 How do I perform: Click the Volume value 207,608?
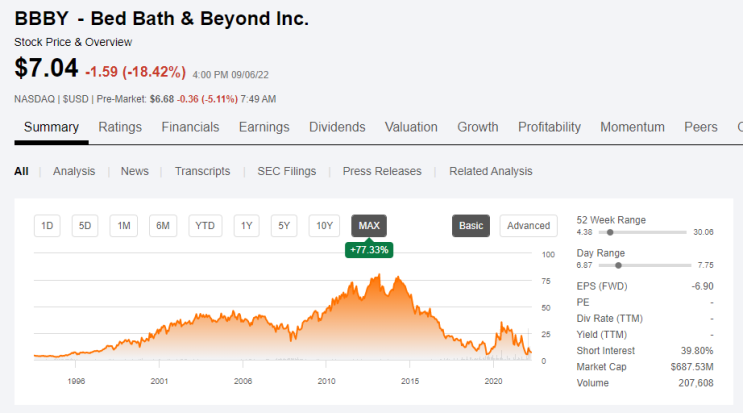click(696, 383)
